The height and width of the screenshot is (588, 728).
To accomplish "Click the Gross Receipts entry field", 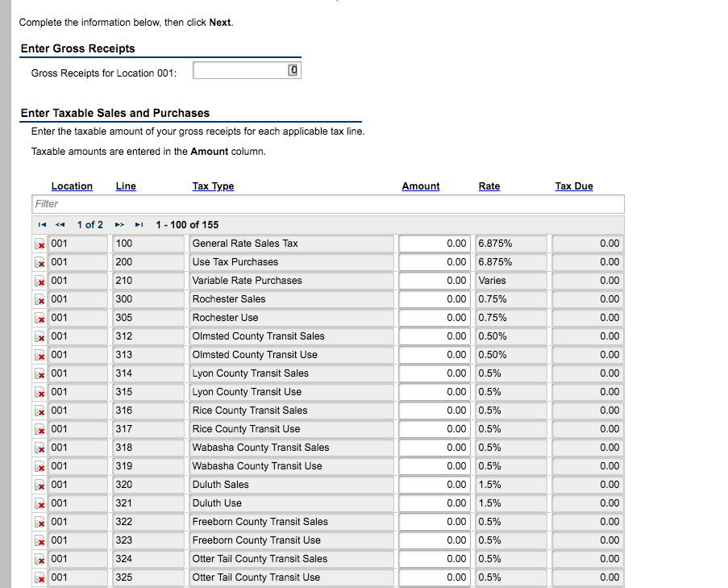I will click(x=238, y=69).
